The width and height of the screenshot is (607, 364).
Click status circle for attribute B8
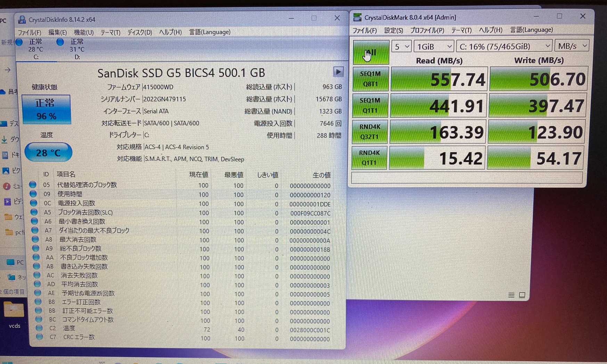coord(38,302)
